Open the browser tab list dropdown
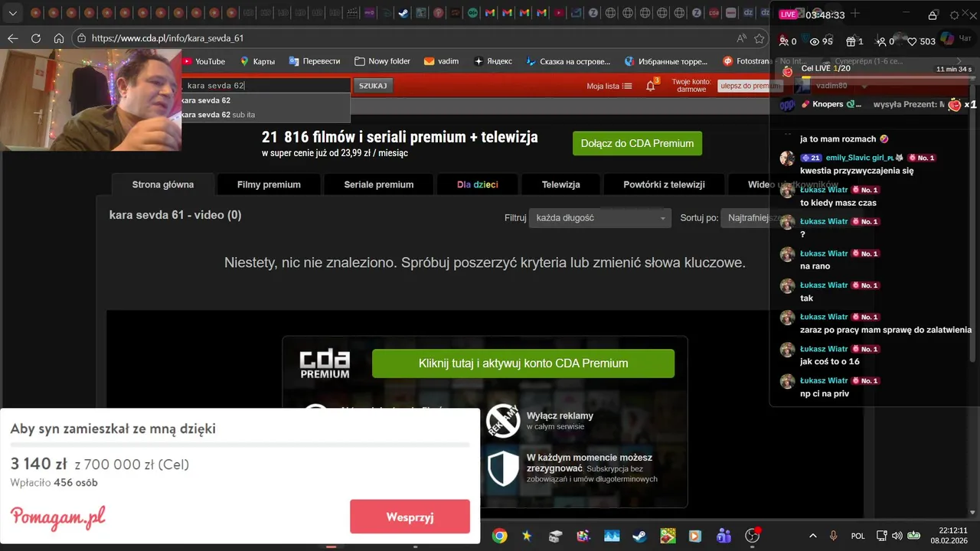 click(x=12, y=13)
